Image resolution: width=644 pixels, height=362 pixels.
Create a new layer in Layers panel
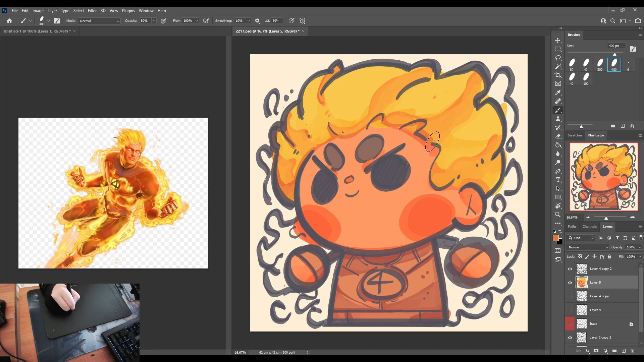pos(624,351)
